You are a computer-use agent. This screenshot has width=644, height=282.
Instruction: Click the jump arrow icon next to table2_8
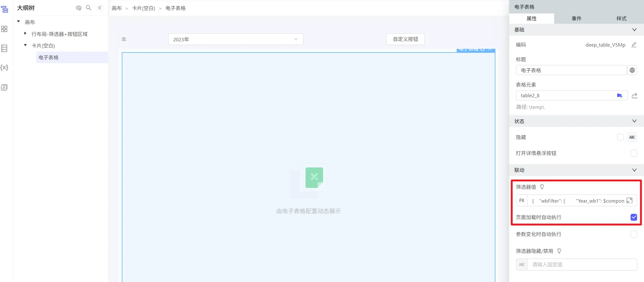click(634, 96)
